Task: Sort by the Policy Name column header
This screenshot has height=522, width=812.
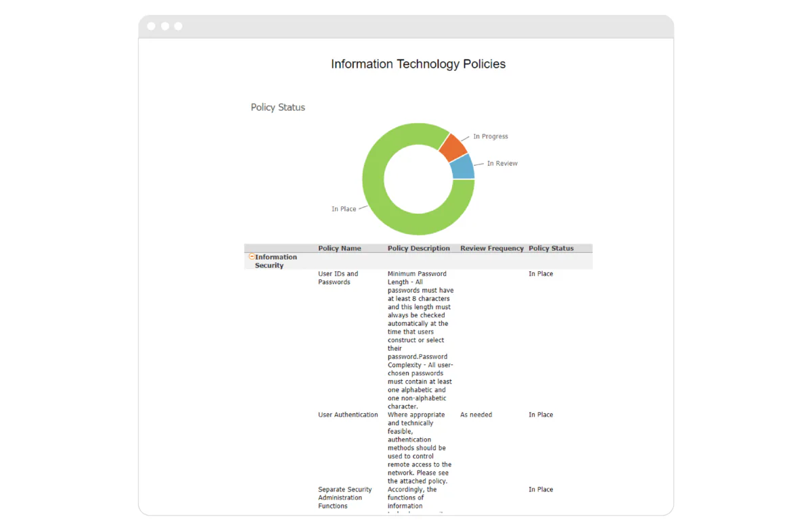Action: pos(340,248)
